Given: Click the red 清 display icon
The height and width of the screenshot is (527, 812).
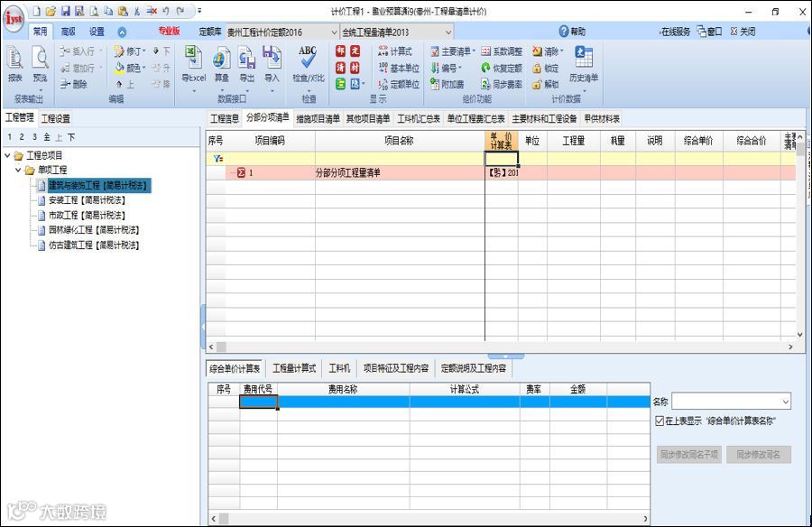Looking at the screenshot, I should tap(340, 68).
